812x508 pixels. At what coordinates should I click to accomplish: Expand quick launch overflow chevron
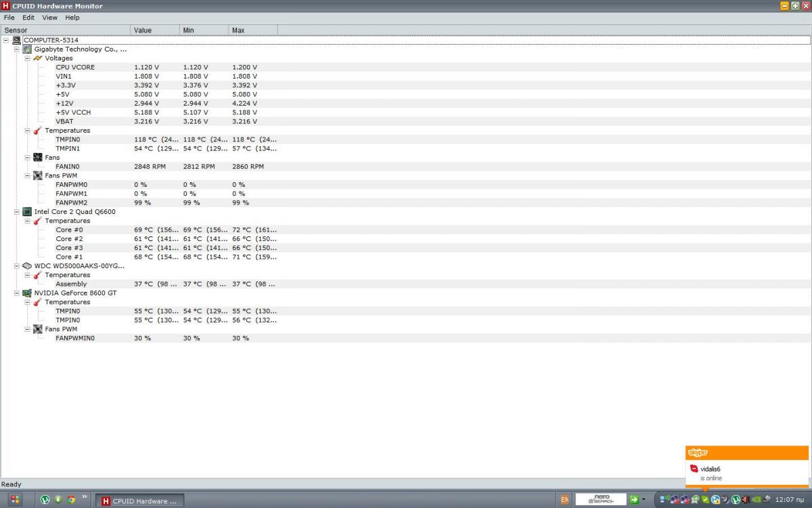85,497
